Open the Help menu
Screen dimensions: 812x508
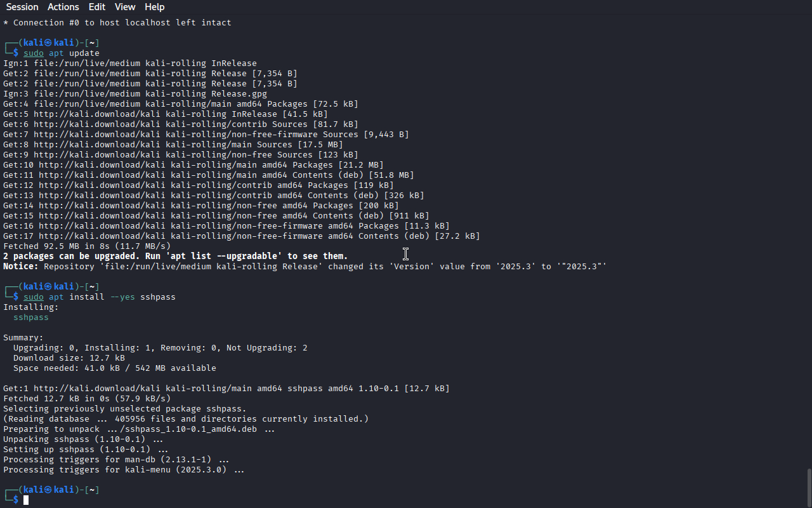pyautogui.click(x=155, y=7)
